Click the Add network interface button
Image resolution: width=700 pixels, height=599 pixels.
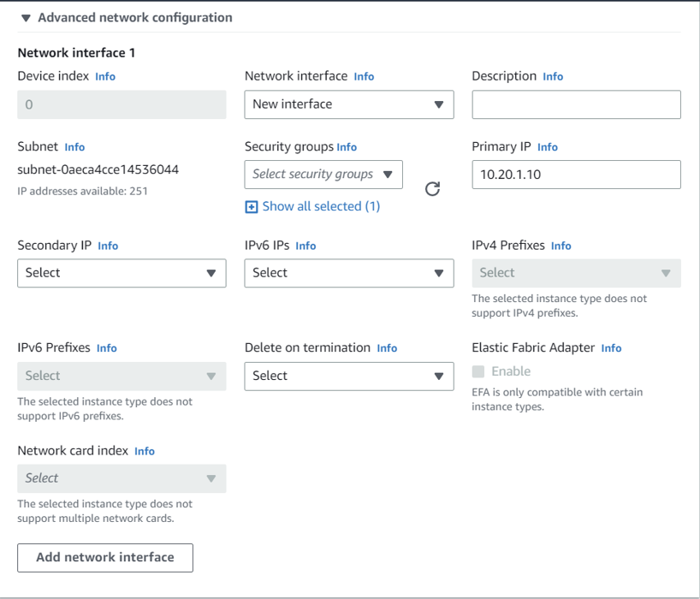coord(105,557)
